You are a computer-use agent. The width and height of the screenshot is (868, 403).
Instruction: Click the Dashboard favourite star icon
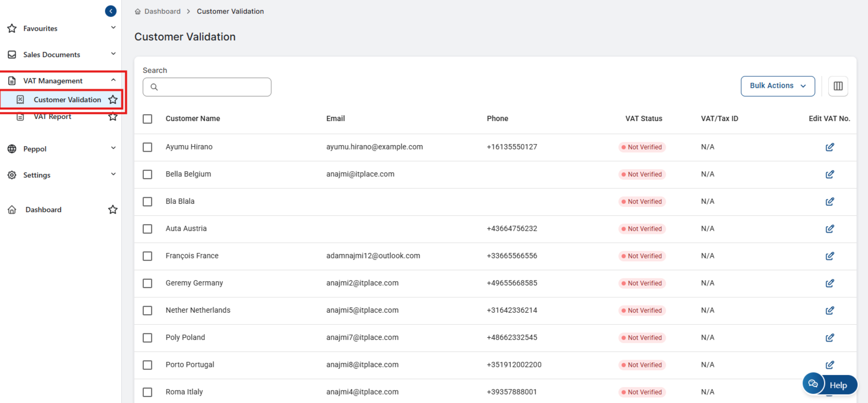(113, 210)
